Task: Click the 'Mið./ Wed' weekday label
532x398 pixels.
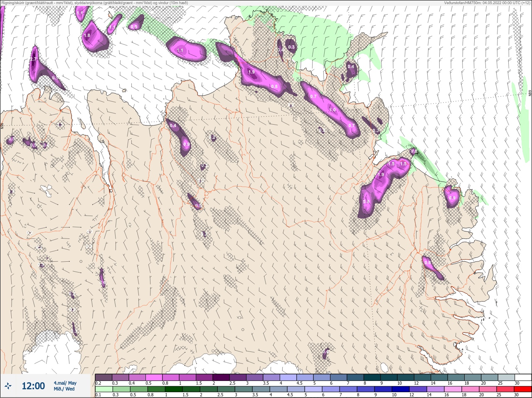Action: pyautogui.click(x=64, y=389)
